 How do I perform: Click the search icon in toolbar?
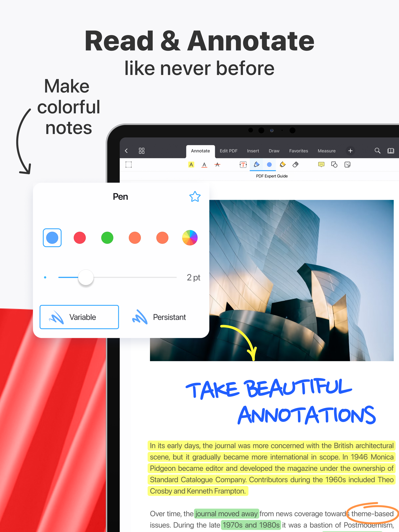[x=374, y=151]
